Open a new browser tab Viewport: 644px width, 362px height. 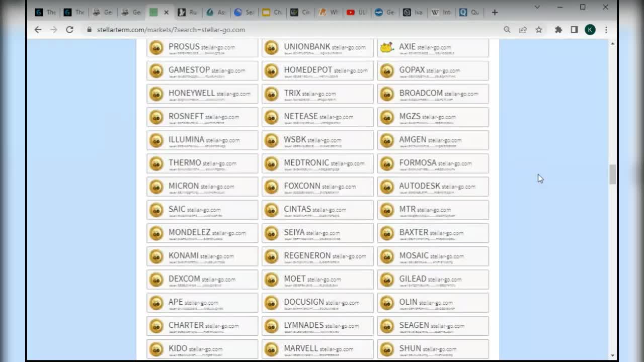tap(495, 12)
